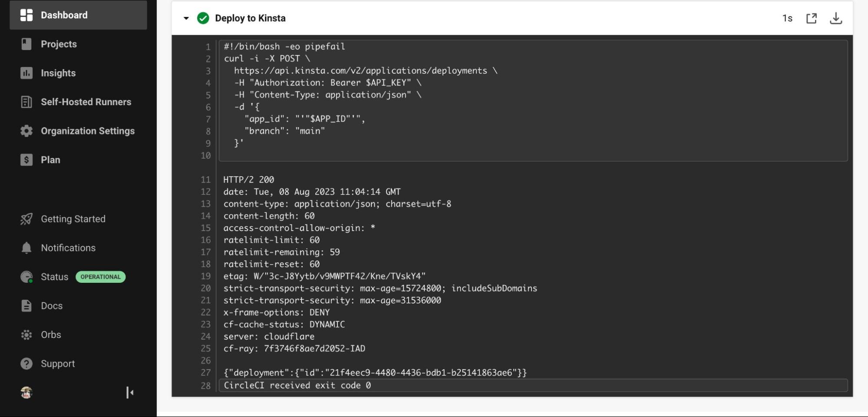Screen dimensions: 868x417
Task: Download the Deploy to Kinsta step output
Action: coord(835,18)
